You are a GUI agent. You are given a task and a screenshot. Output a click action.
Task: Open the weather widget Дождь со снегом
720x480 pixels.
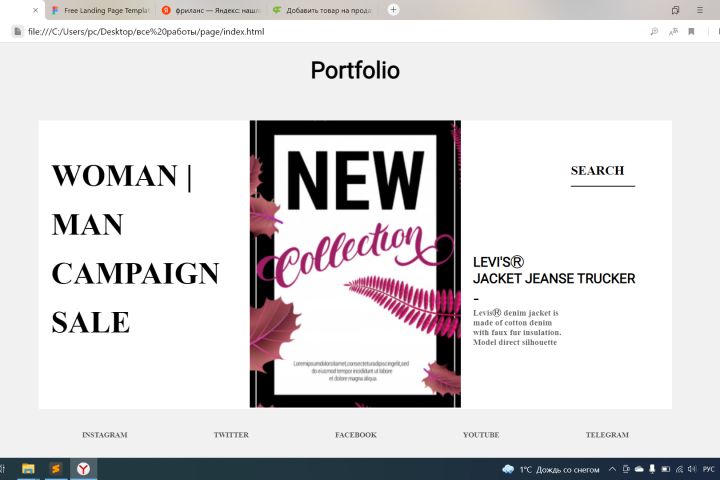point(551,469)
